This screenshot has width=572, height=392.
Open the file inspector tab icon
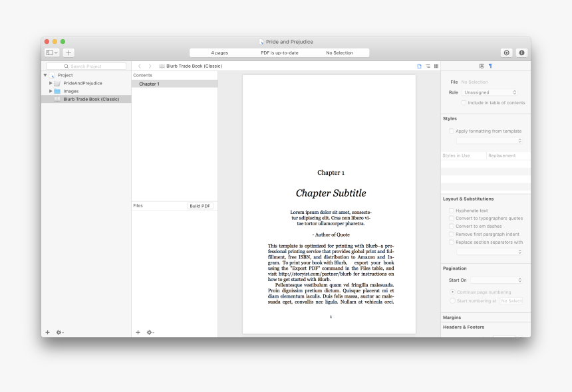(482, 66)
